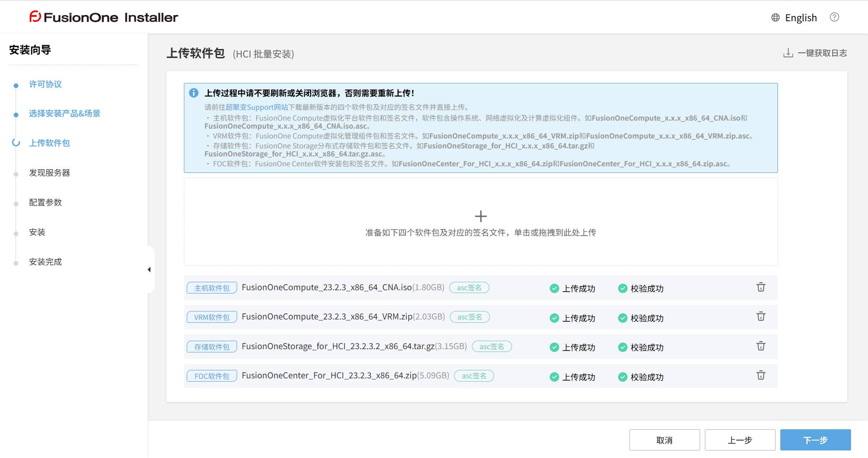Click file name FusionOneCenter_For_HCI_23.2.3_x86_64.zip

(329, 376)
